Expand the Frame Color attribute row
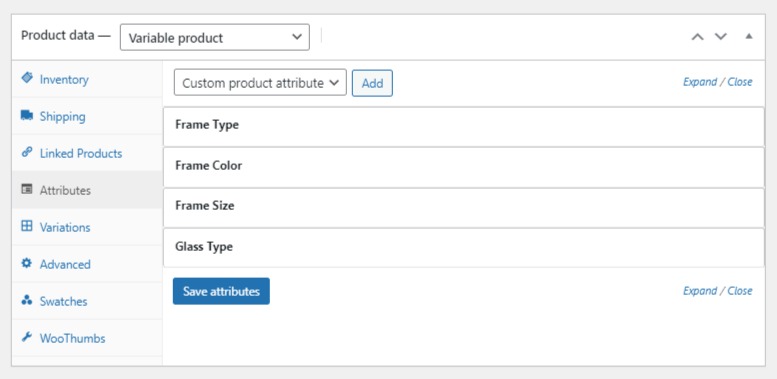This screenshot has width=777, height=379. tap(463, 166)
